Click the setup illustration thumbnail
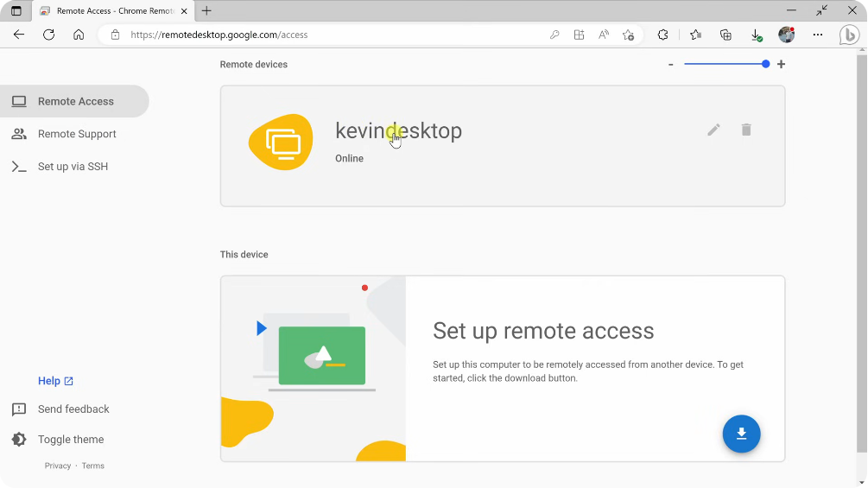 pyautogui.click(x=314, y=369)
